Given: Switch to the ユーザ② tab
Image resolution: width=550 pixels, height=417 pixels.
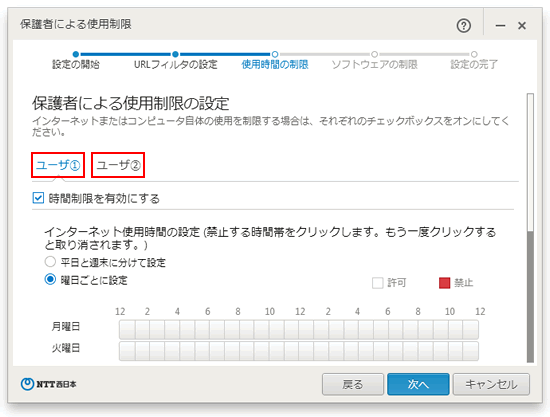Looking at the screenshot, I should [x=118, y=165].
